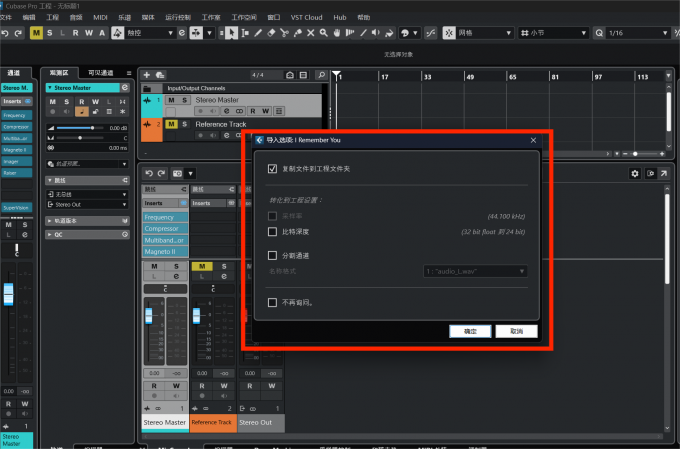Open the 无总线 input routing dropdown
Image resolution: width=680 pixels, height=449 pixels.
(87, 194)
